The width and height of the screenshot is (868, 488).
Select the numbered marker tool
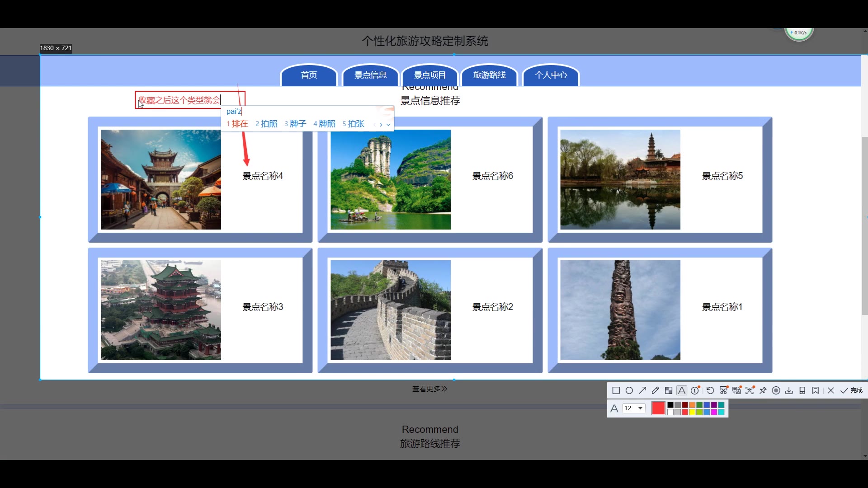tap(695, 390)
